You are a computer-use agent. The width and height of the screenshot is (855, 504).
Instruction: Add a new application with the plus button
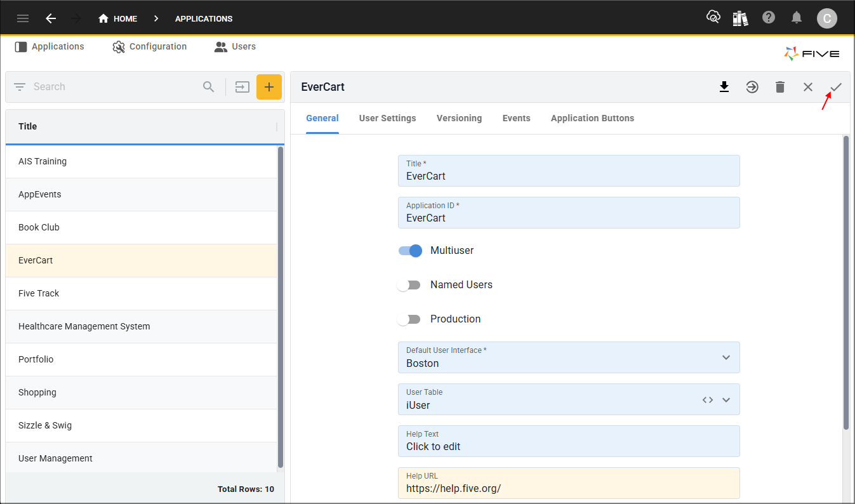(269, 87)
